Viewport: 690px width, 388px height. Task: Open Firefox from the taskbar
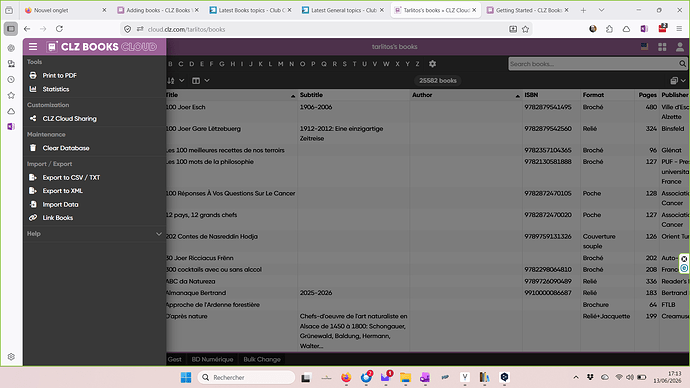pos(346,377)
